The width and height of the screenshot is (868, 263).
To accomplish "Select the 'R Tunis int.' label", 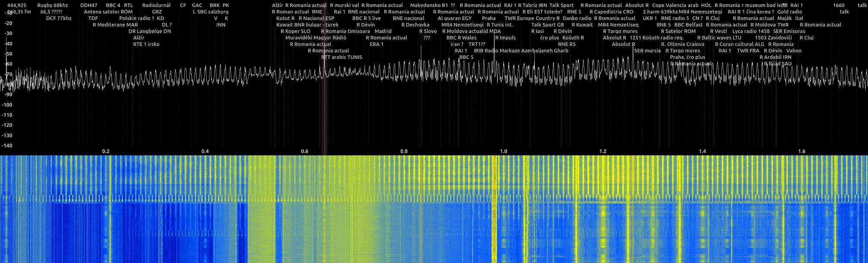I will (500, 25).
